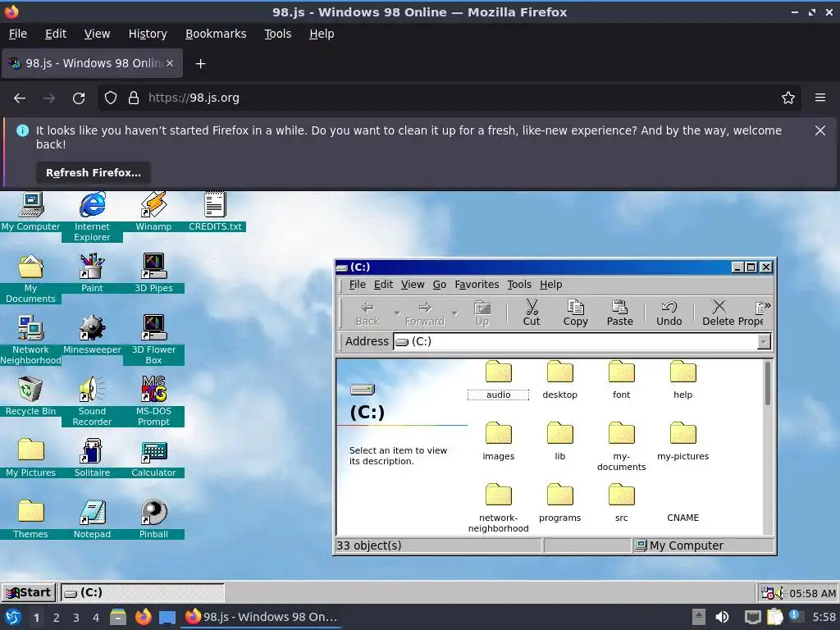Select the my-pictures folder in C: window
The width and height of the screenshot is (840, 630).
tap(683, 441)
